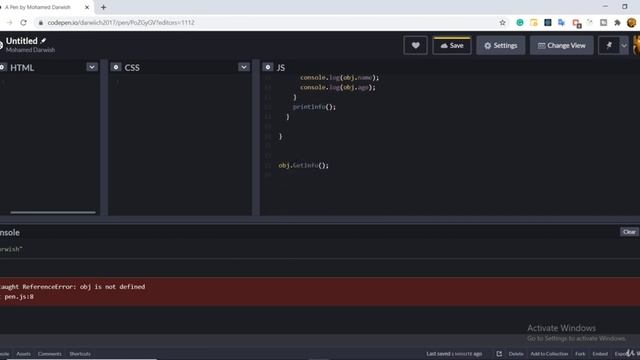Click the faint light extension icon before the grey window one
This screenshot has height=360, width=640.
pyautogui.click(x=589, y=22)
